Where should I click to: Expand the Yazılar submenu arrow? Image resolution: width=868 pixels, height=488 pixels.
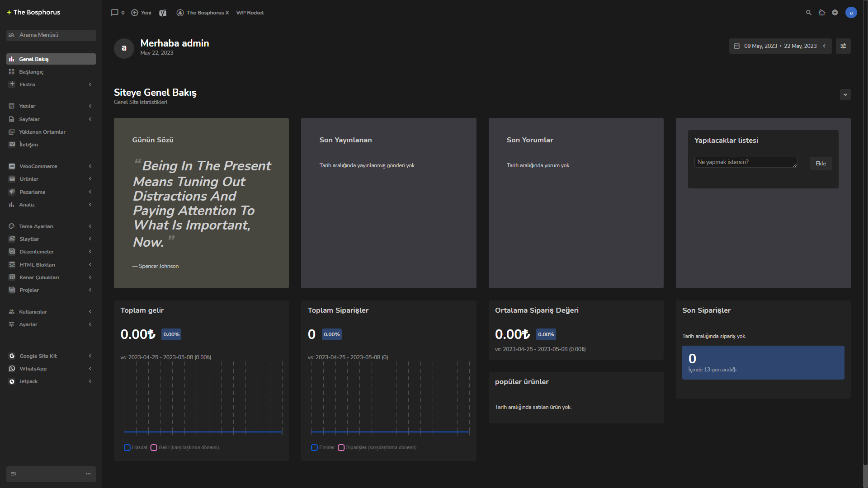click(90, 106)
